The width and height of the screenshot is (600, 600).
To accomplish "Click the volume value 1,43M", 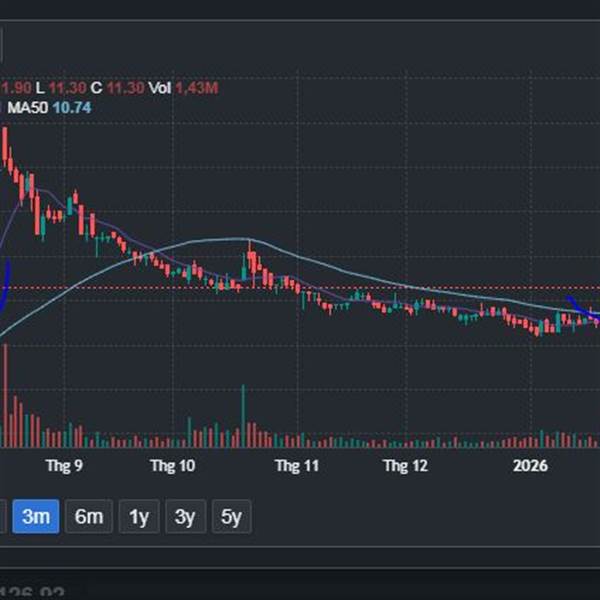I will (x=197, y=88).
